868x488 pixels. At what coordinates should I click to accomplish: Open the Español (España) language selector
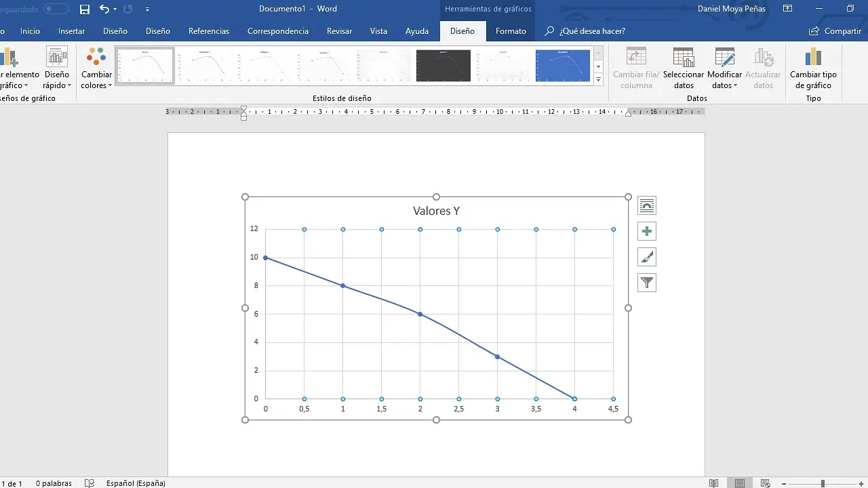(136, 483)
